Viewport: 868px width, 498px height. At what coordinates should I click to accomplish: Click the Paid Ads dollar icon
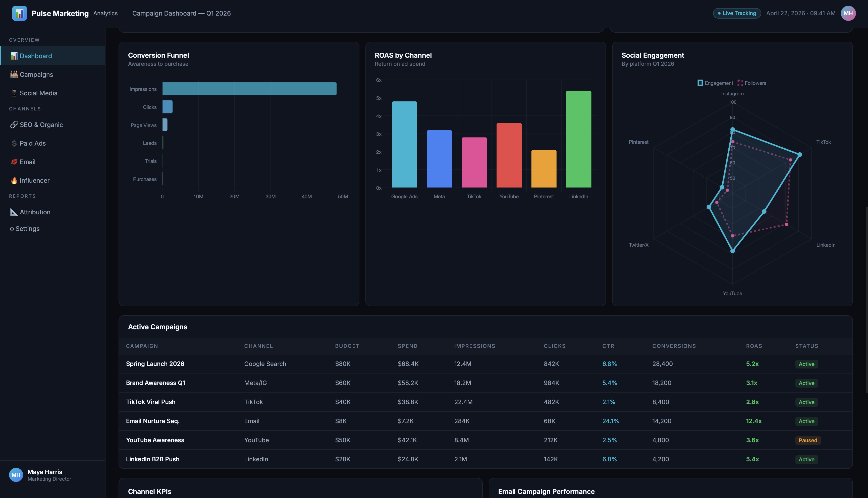[x=14, y=143]
